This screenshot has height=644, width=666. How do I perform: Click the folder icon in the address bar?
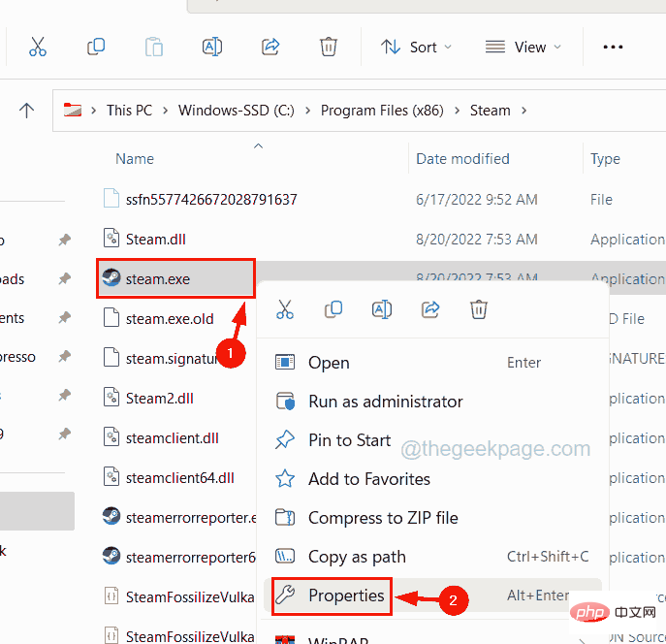pyautogui.click(x=72, y=110)
